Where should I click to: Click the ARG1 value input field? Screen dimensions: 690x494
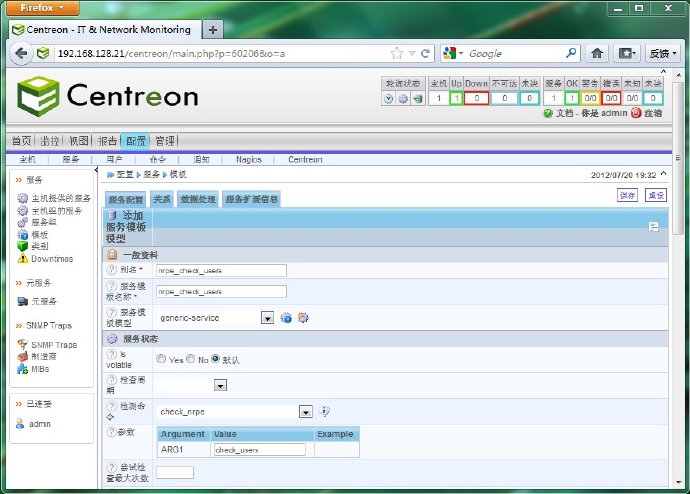[260, 450]
